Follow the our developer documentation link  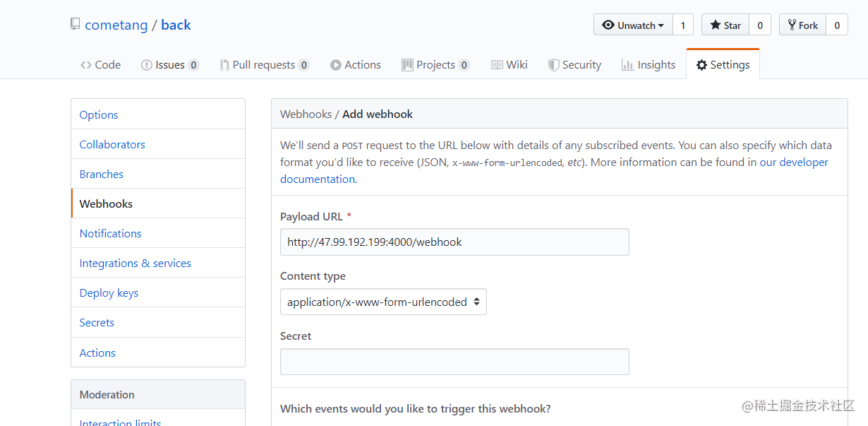click(554, 170)
